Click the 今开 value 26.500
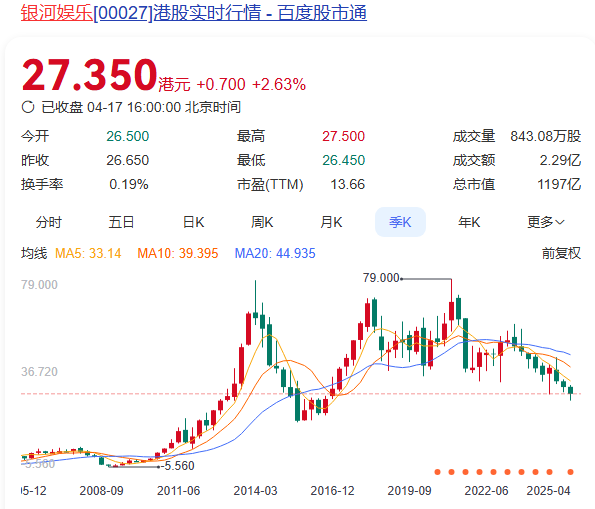Image resolution: width=595 pixels, height=509 pixels. coord(128,136)
